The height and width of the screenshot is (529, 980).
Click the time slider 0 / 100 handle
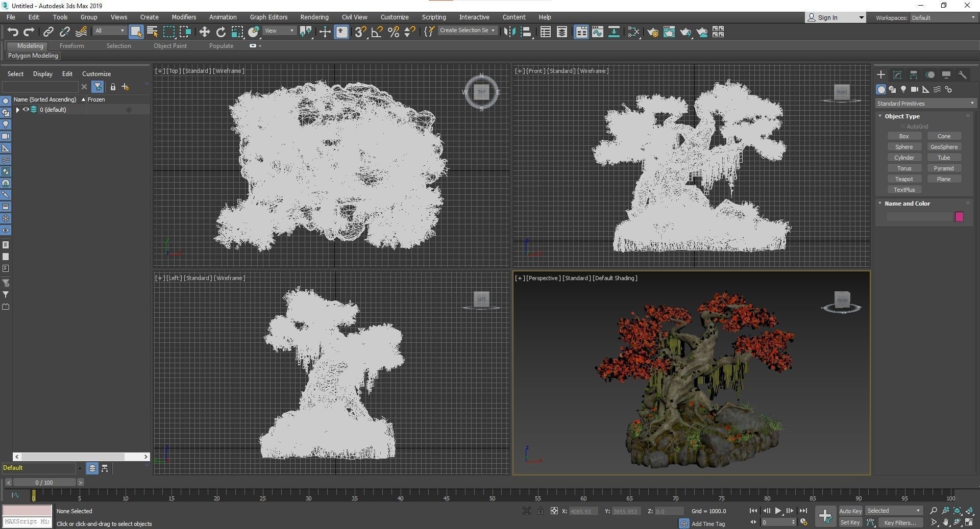click(x=44, y=482)
